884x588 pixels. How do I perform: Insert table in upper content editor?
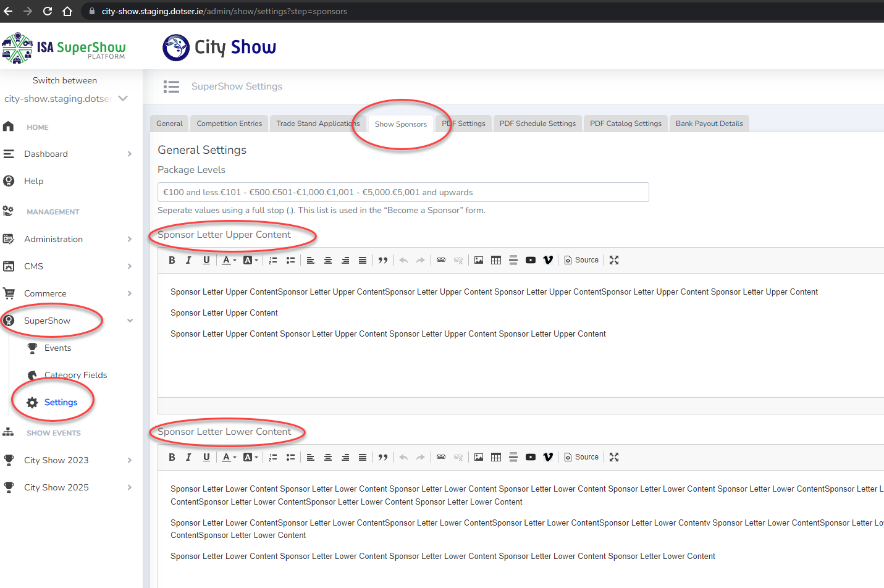pyautogui.click(x=496, y=260)
